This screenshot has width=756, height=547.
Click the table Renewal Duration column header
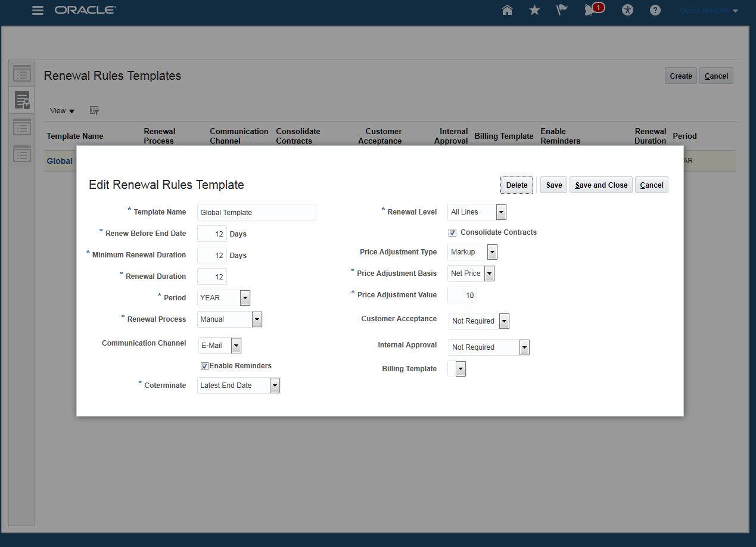pos(651,136)
